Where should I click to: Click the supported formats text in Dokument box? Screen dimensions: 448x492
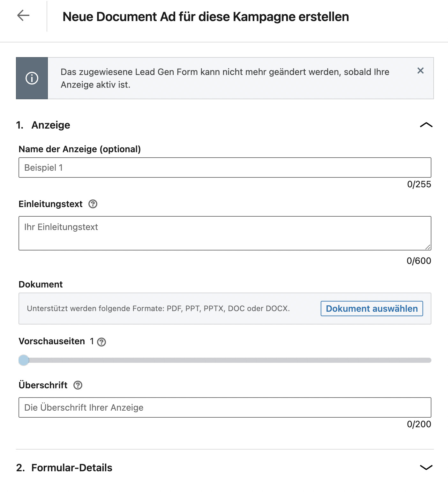tap(158, 309)
